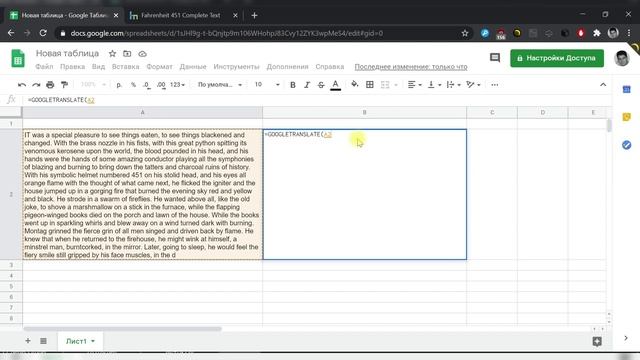
Task: Click the three-dots More toolbar icon
Action: (495, 84)
